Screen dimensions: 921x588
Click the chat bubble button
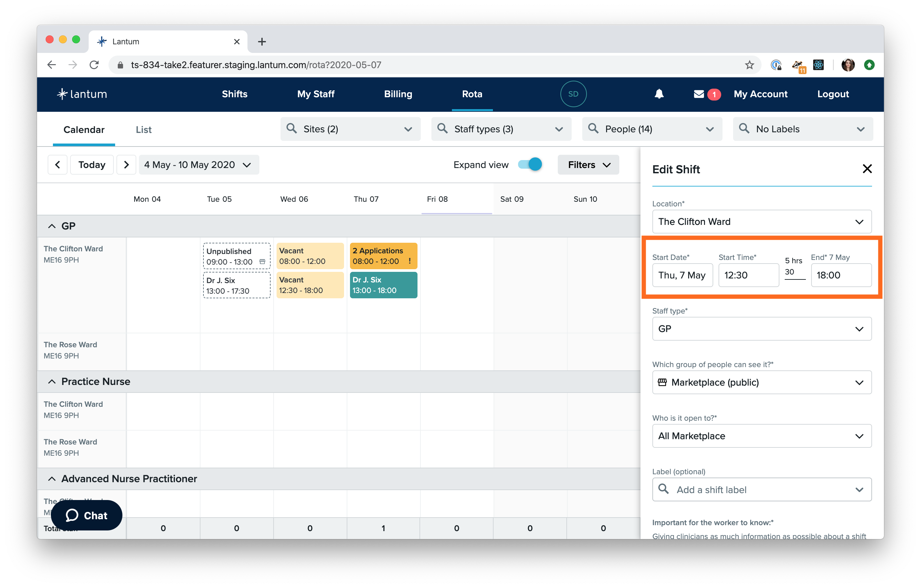pos(86,515)
